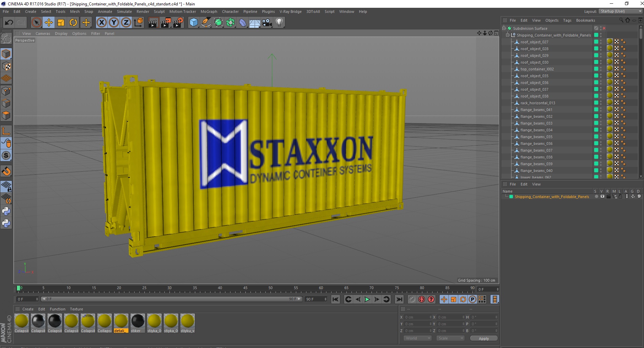Play animation forwards

(x=367, y=299)
